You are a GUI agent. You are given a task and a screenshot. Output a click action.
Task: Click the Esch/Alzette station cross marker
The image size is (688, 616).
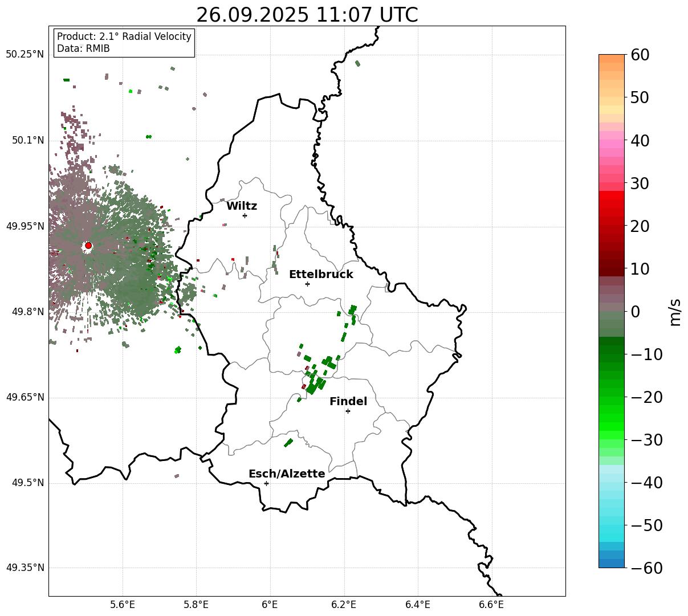click(x=266, y=483)
